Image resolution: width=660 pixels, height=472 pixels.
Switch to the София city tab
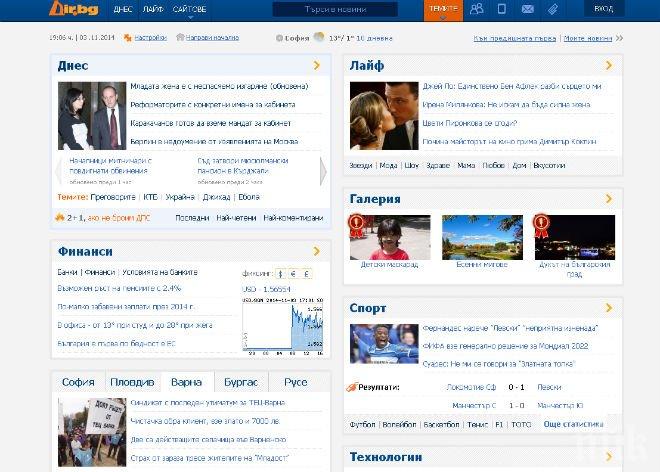pyautogui.click(x=78, y=382)
